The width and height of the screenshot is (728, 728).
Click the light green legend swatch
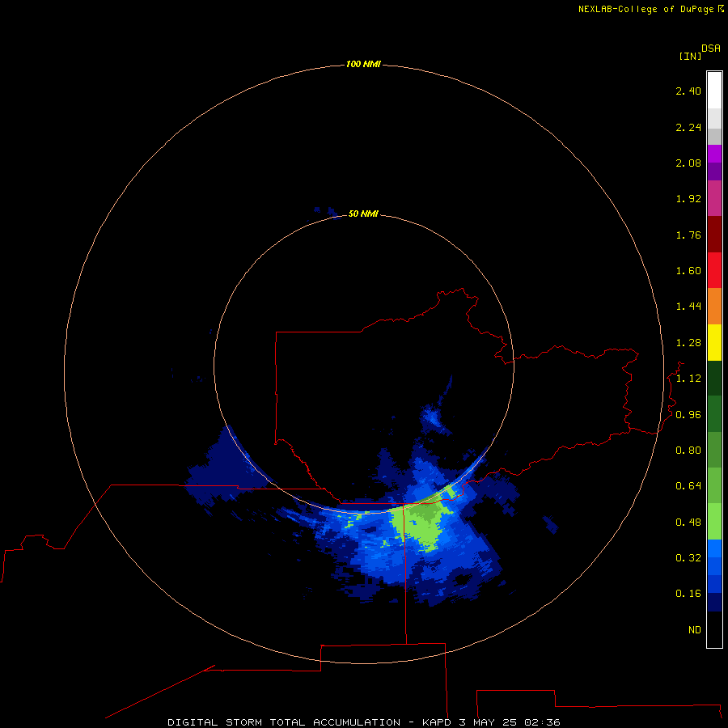click(714, 522)
